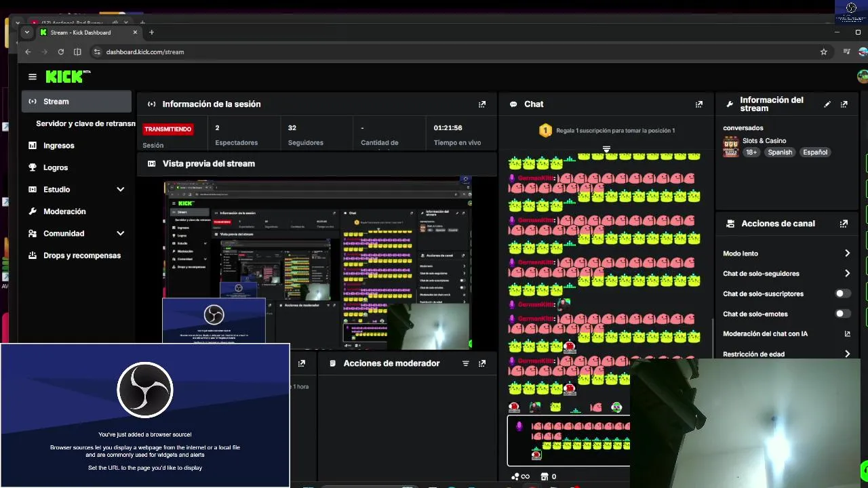Click the Spanish tag
The image size is (868, 488).
[x=780, y=152]
